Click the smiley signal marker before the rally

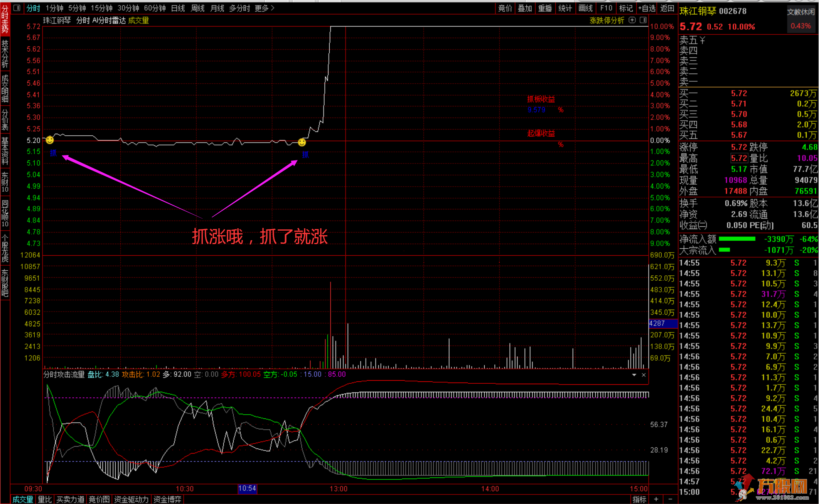(302, 143)
